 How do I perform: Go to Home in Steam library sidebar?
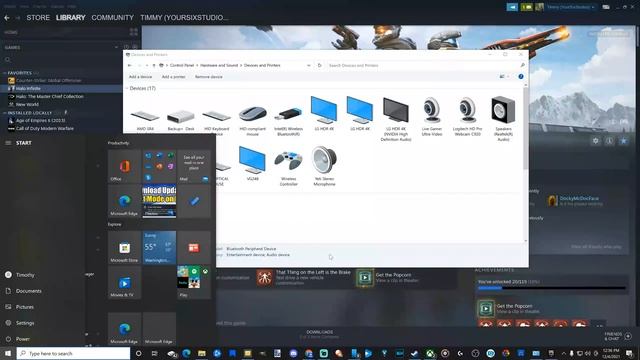click(x=11, y=32)
